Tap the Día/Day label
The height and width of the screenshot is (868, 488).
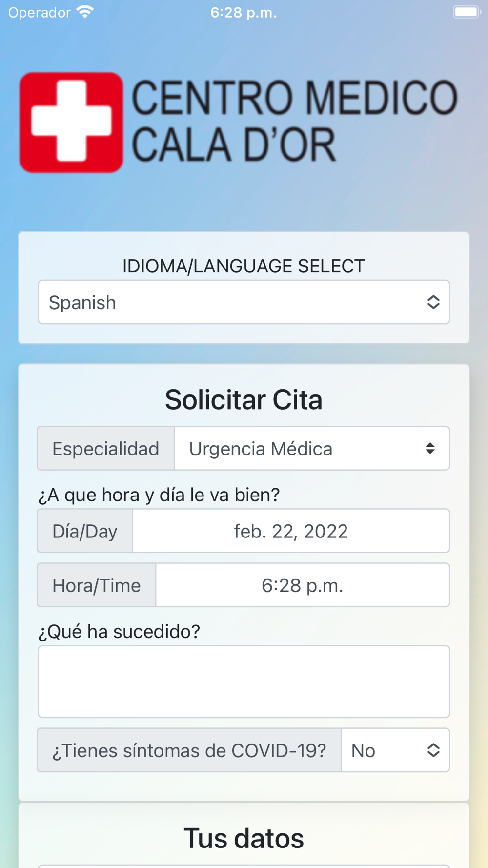[x=85, y=531]
